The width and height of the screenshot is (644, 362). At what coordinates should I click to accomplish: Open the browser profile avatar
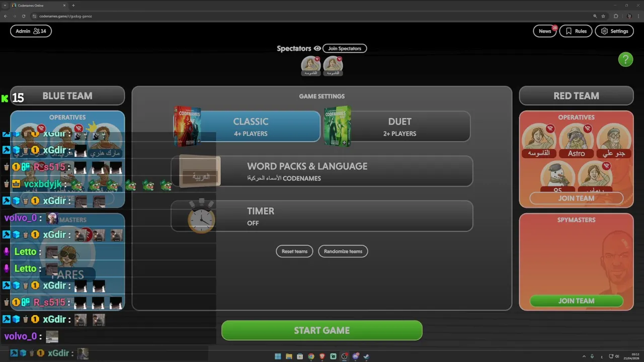tap(629, 16)
